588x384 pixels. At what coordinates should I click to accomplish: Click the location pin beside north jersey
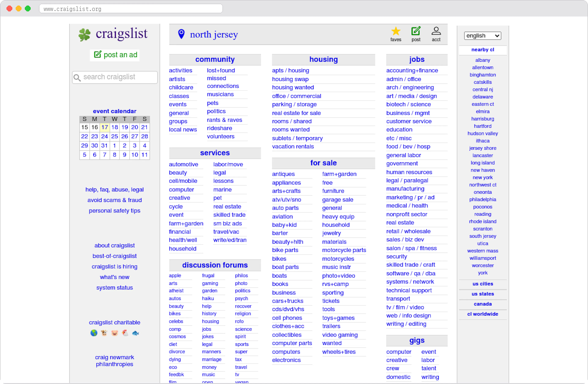coord(181,34)
